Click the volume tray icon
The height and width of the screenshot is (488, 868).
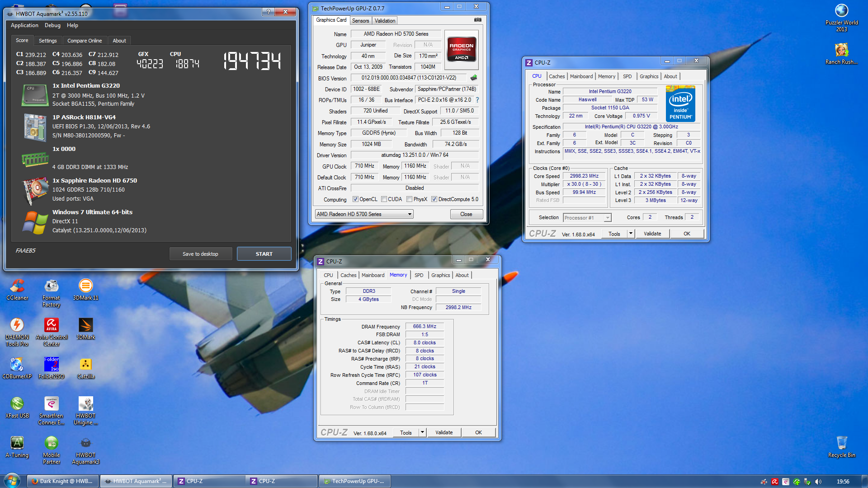818,482
